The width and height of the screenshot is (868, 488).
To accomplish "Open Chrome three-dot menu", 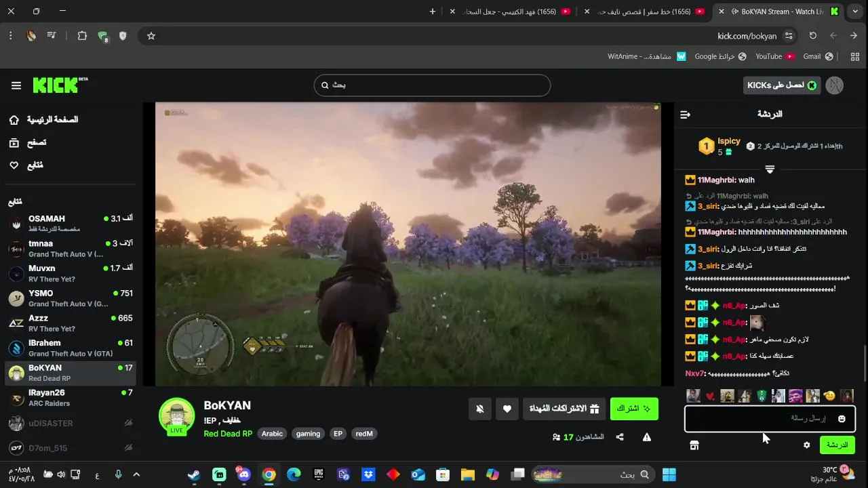I will click(x=10, y=36).
